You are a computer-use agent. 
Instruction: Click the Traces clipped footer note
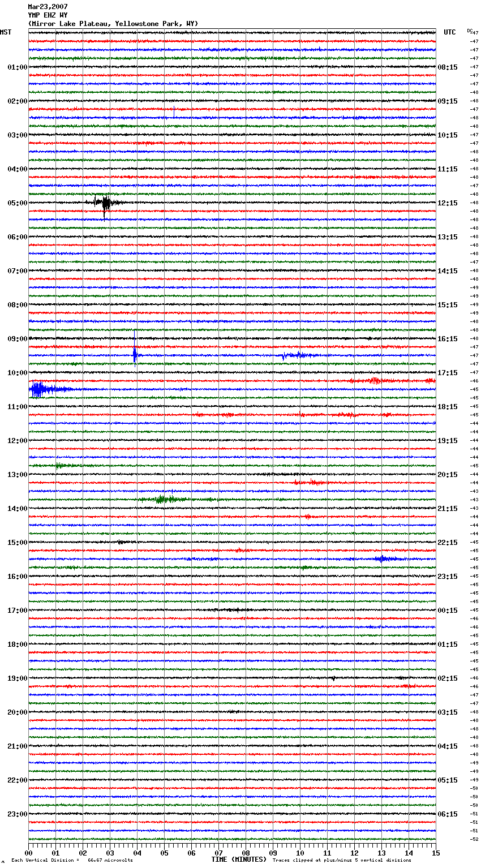(342, 860)
